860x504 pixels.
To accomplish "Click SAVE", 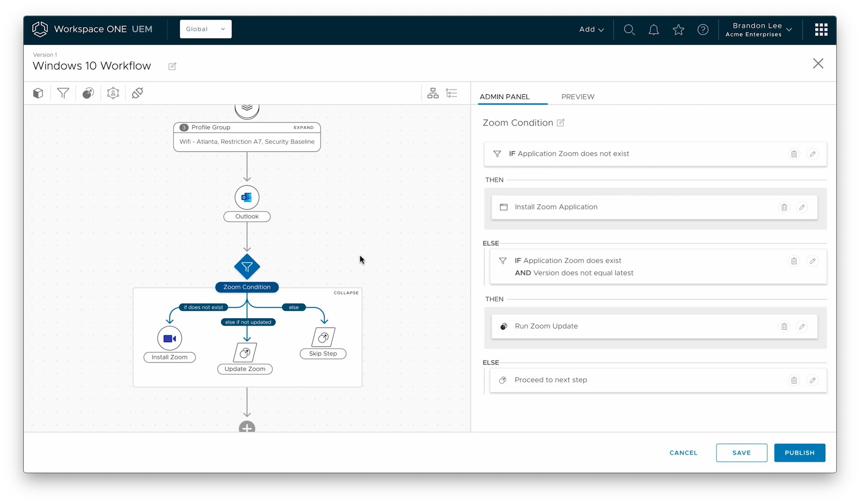I will coord(741,453).
